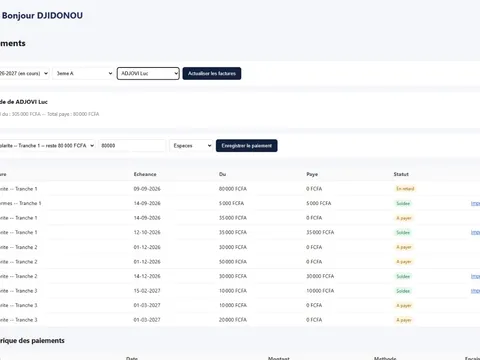Click the 'Paye' column header
Screen dimensions: 480x360
(312, 174)
